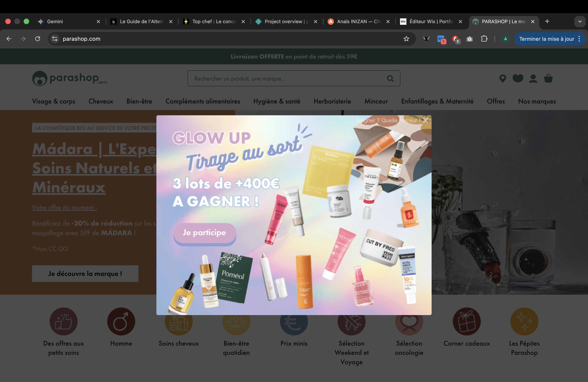588x382 pixels.
Task: Open the Cheveux menu
Action: [x=101, y=101]
